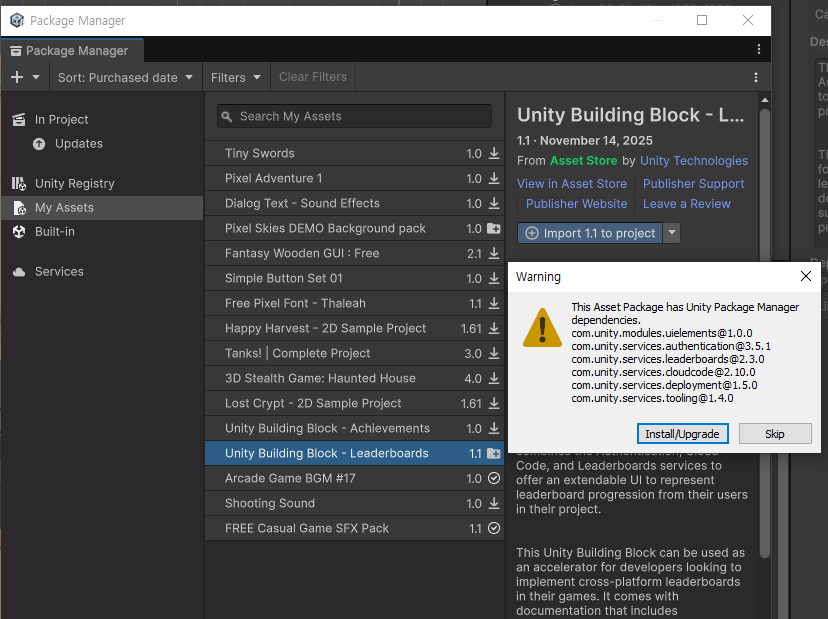
Task: Open the toolbar three-dot more menu
Action: [756, 77]
